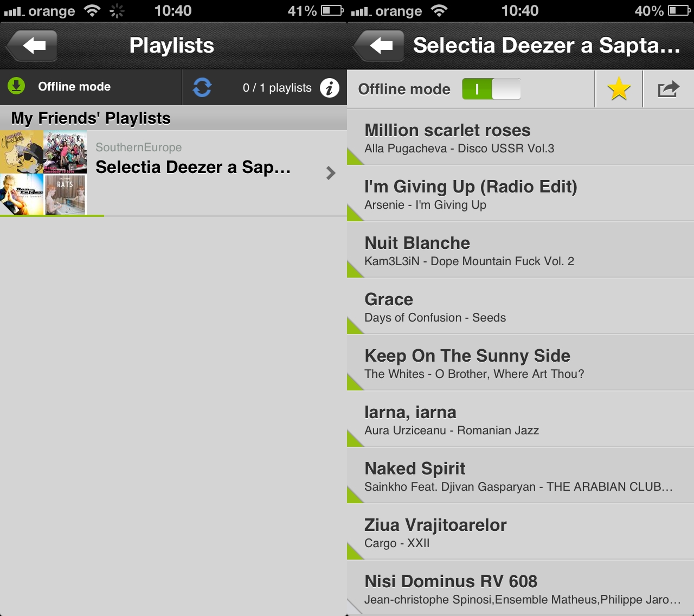
Task: Tap the share arrow icon
Action: [x=669, y=89]
